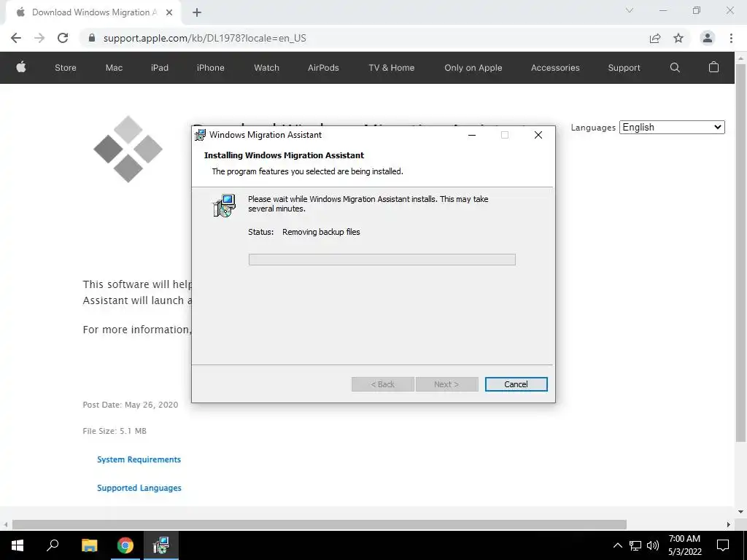Click the Cancel button in installer
This screenshot has width=747, height=560.
pyautogui.click(x=516, y=384)
